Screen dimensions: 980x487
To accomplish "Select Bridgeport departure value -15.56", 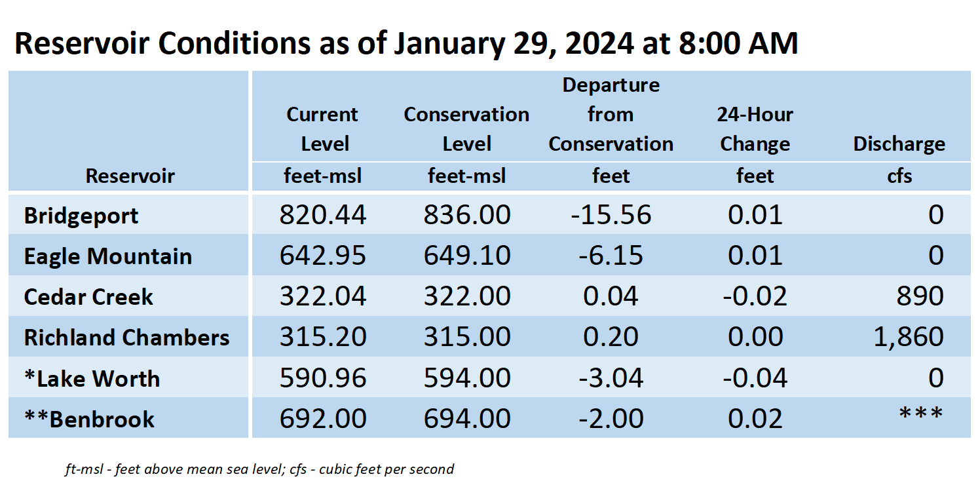I will click(x=611, y=215).
